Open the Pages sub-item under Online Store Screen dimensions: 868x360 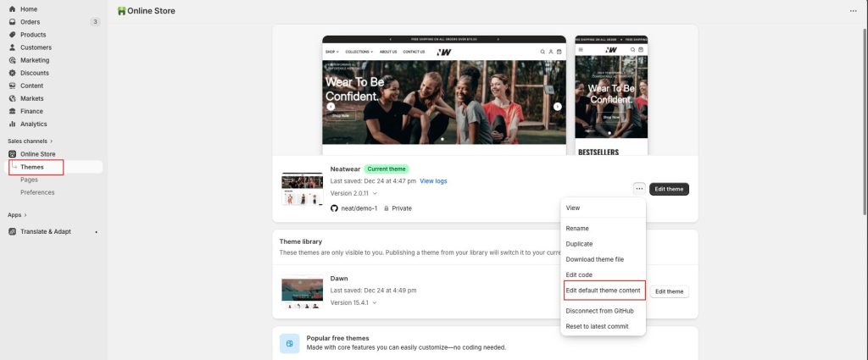(x=30, y=180)
